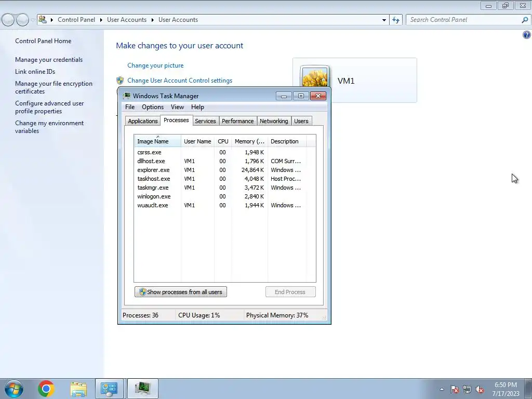The image size is (532, 399).
Task: Click the User Accounts icon in address bar
Action: pyautogui.click(x=43, y=20)
